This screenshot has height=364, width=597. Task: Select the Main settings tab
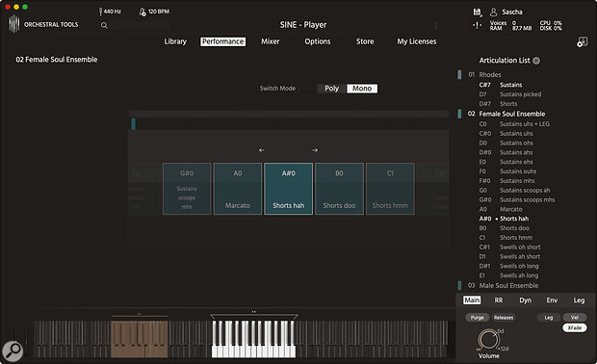pyautogui.click(x=472, y=300)
